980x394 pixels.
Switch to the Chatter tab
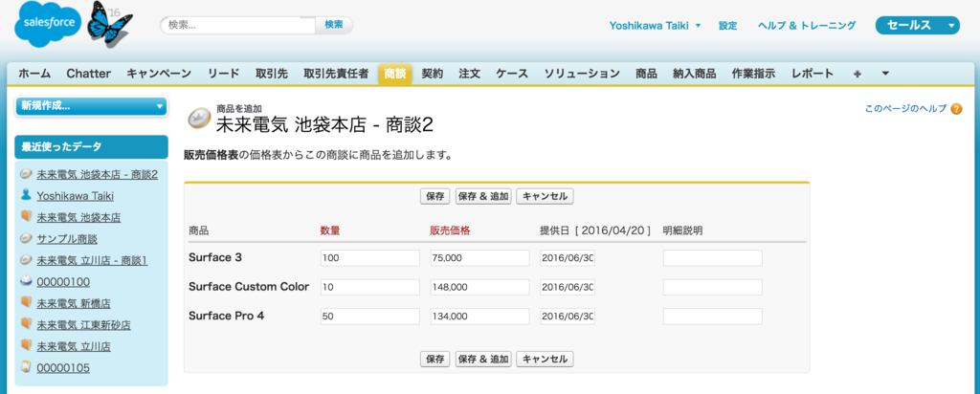(89, 74)
